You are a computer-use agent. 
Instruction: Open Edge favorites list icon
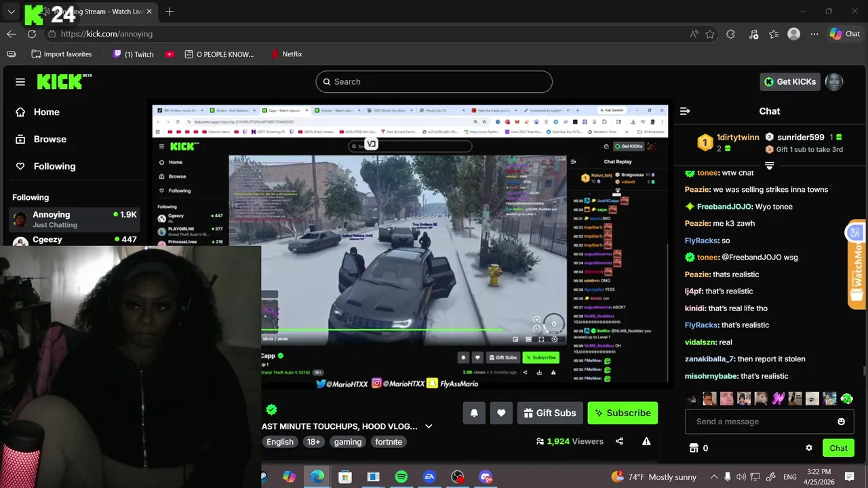click(774, 34)
